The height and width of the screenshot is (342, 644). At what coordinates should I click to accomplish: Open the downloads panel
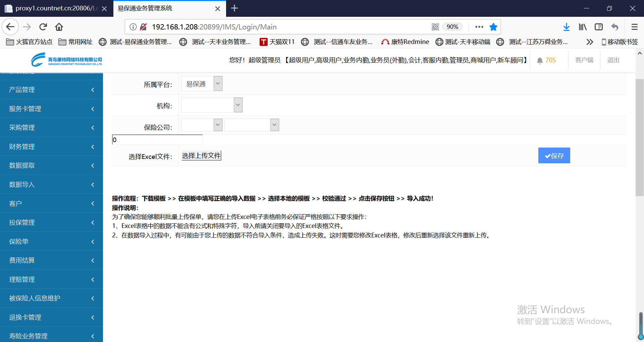(x=567, y=27)
